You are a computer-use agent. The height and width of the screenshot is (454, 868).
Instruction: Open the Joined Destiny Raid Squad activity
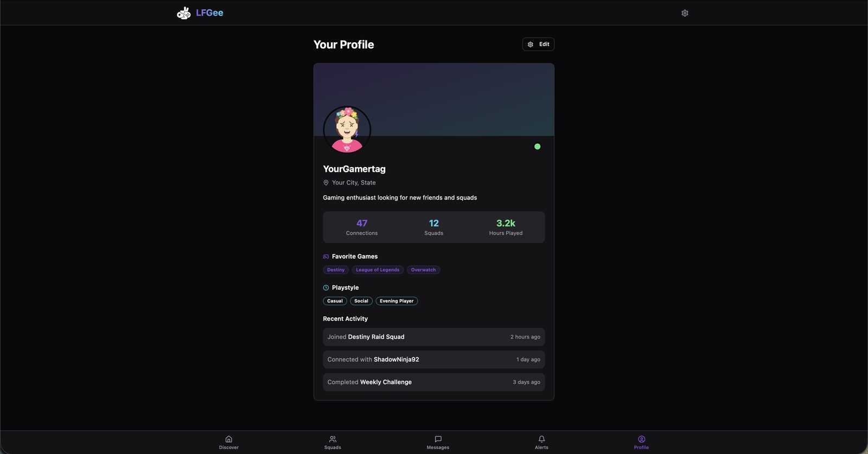coord(434,337)
